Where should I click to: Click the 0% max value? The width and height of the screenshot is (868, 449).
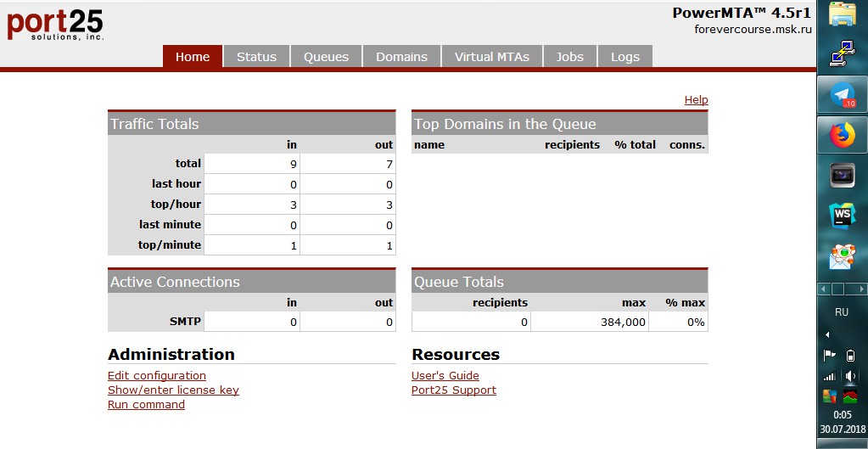pos(696,322)
